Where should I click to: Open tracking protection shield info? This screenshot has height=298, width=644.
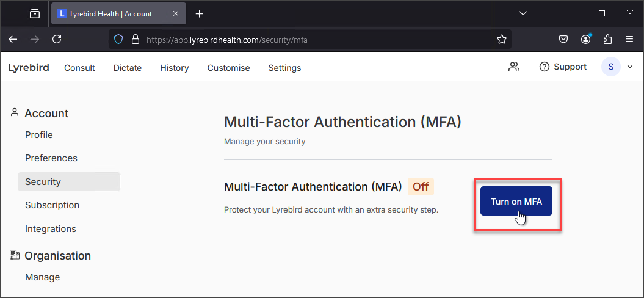[118, 40]
